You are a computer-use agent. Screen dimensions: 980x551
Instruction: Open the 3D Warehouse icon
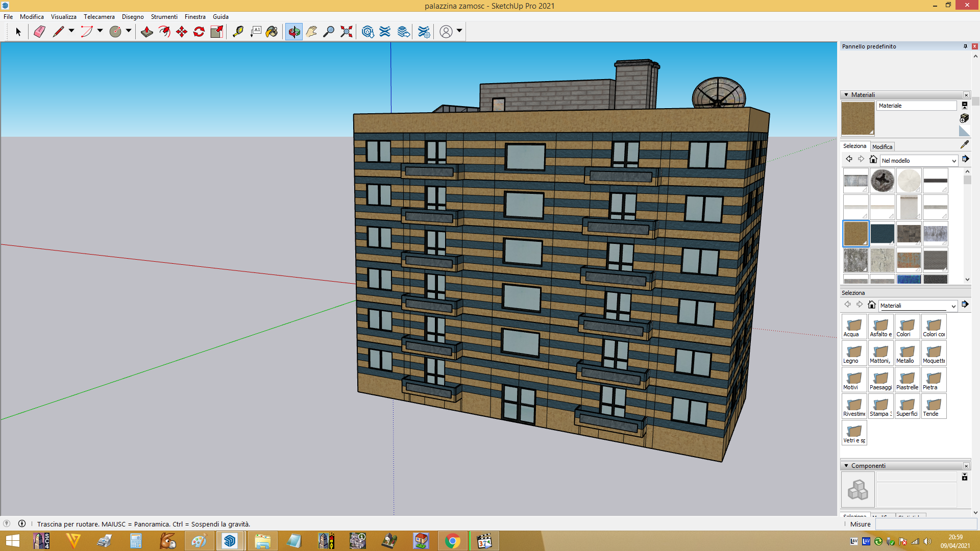point(367,32)
